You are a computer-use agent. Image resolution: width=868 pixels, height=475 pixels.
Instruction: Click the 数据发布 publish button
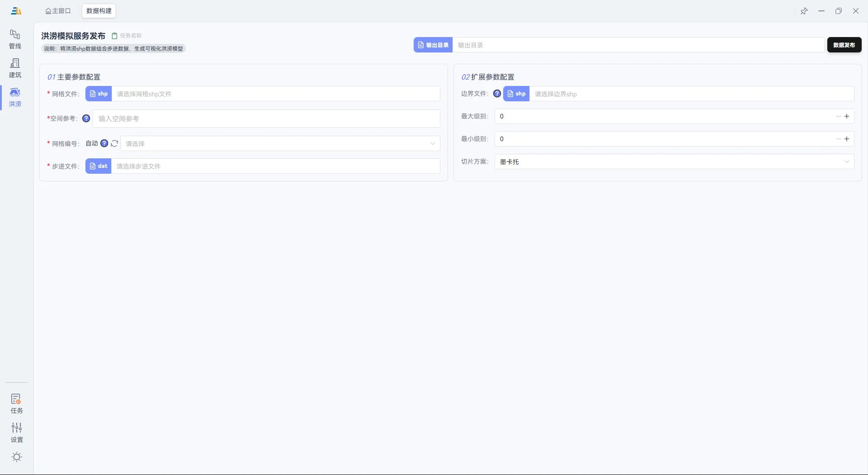pos(844,45)
